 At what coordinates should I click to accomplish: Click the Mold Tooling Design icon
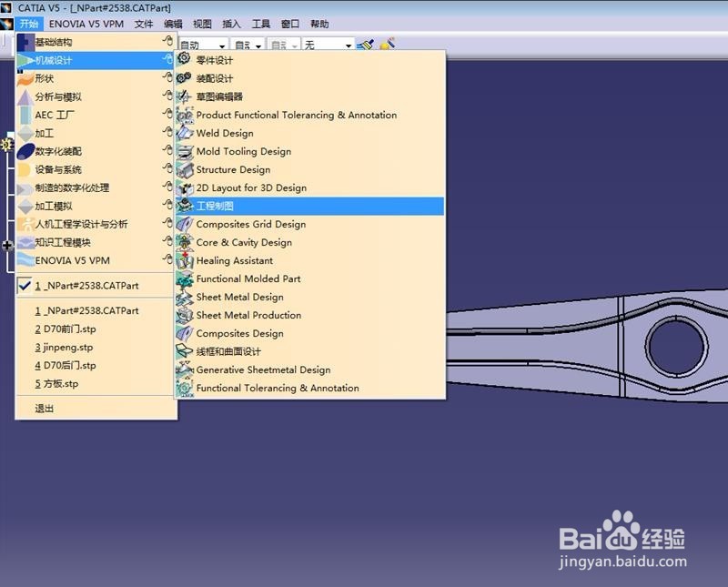click(185, 151)
